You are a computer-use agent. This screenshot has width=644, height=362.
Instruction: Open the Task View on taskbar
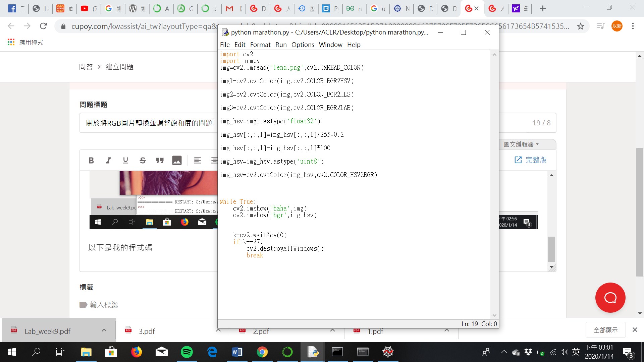click(x=60, y=352)
